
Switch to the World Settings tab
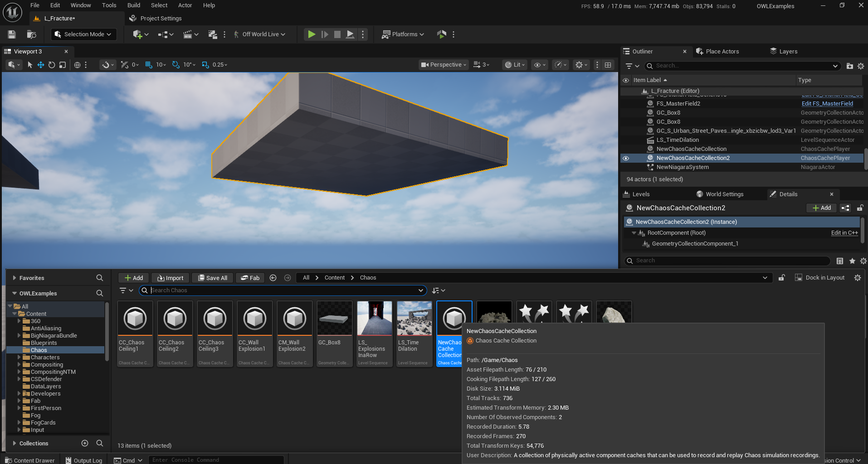click(720, 194)
